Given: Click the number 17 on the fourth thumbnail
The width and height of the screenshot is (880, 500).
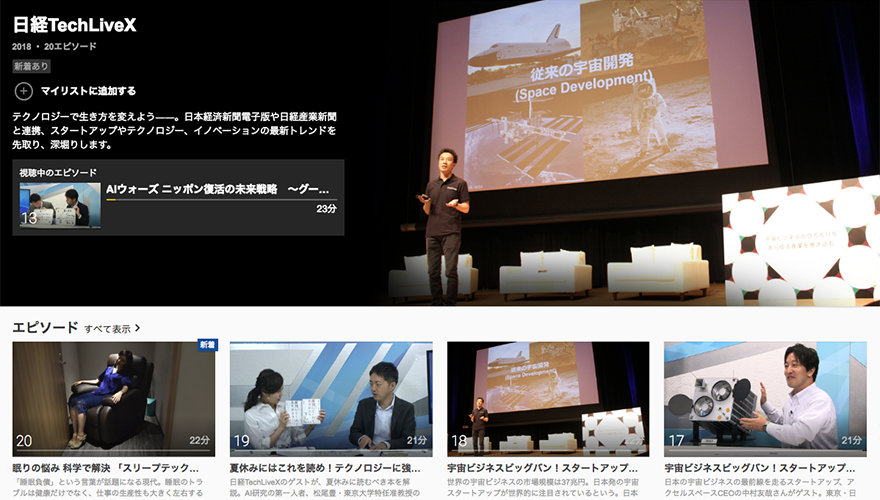Looking at the screenshot, I should point(676,441).
